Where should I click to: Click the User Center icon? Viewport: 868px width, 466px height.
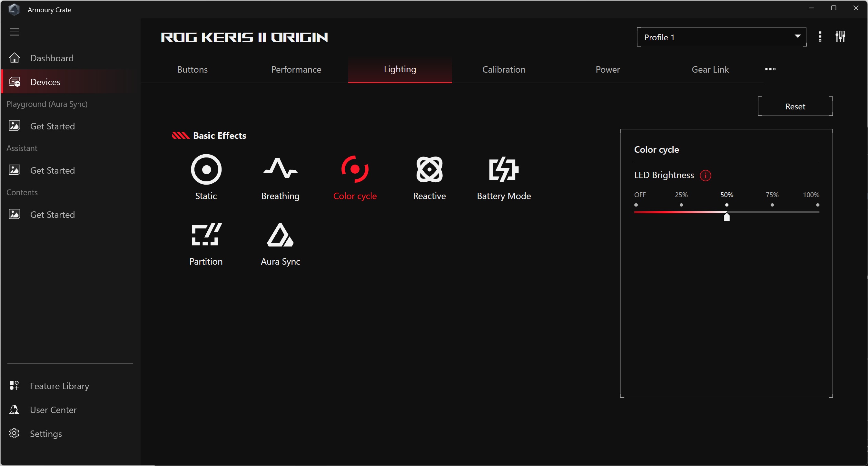(14, 409)
